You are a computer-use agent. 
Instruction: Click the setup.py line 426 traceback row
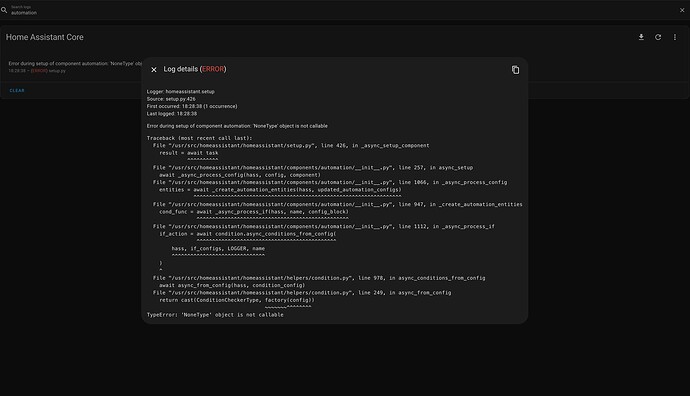(x=291, y=145)
